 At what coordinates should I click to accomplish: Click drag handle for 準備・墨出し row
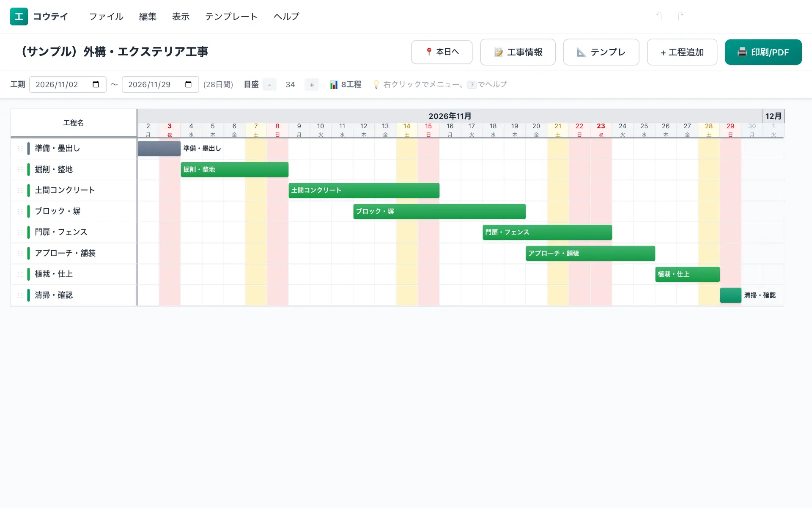(20, 149)
